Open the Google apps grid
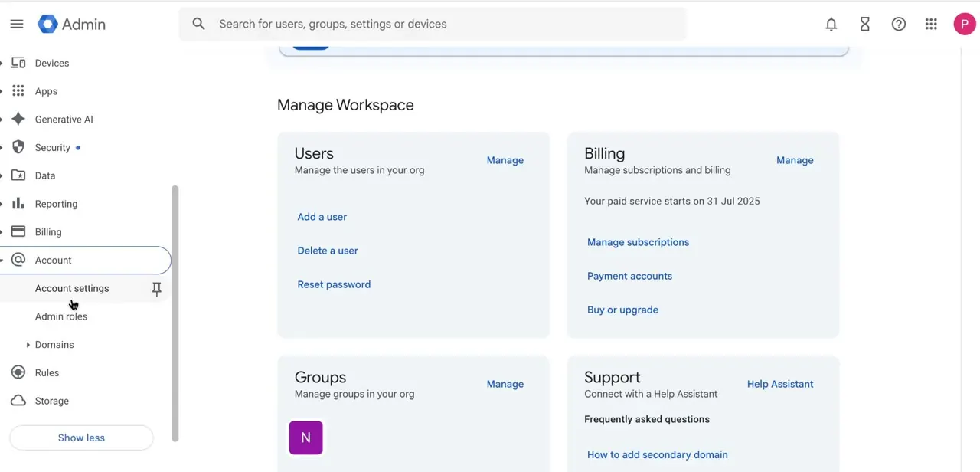The width and height of the screenshot is (980, 472). pos(931,24)
